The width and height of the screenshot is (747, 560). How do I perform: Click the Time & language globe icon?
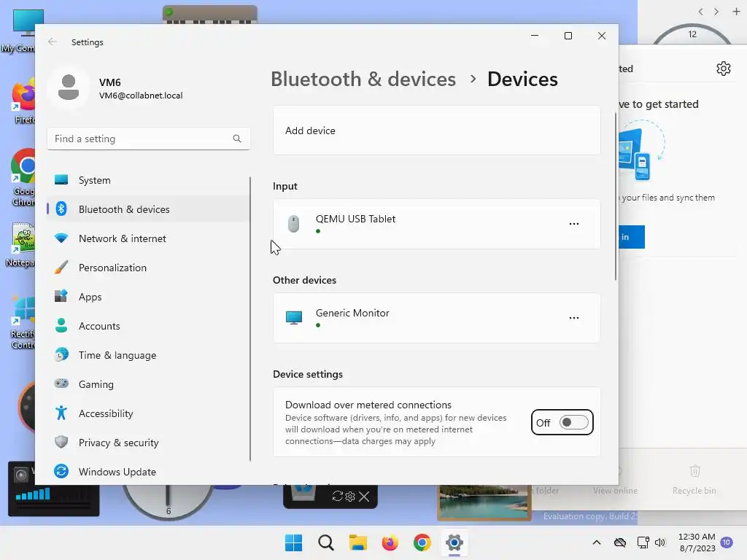pyautogui.click(x=61, y=355)
